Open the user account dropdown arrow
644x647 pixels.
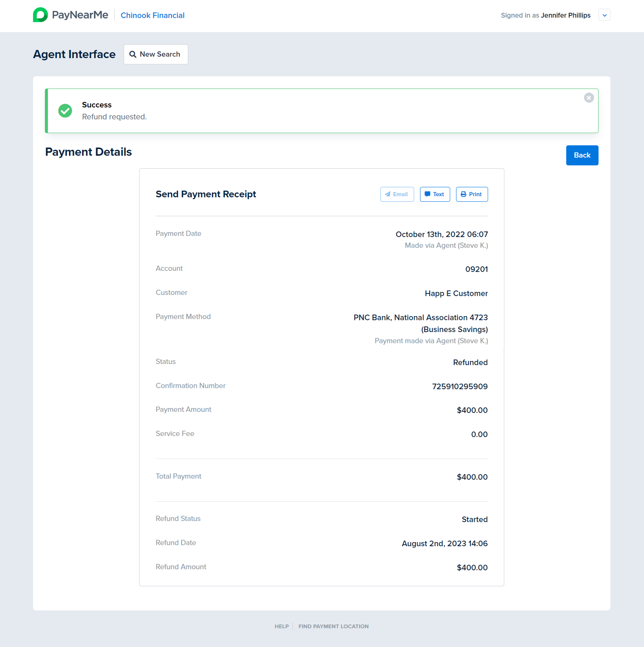pos(604,15)
